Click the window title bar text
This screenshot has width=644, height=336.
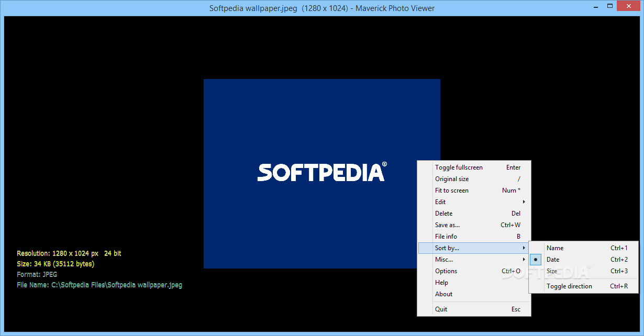coord(322,8)
